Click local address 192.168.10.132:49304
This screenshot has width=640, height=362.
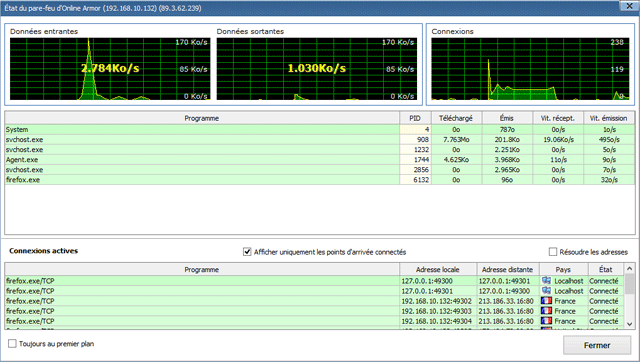coord(436,321)
